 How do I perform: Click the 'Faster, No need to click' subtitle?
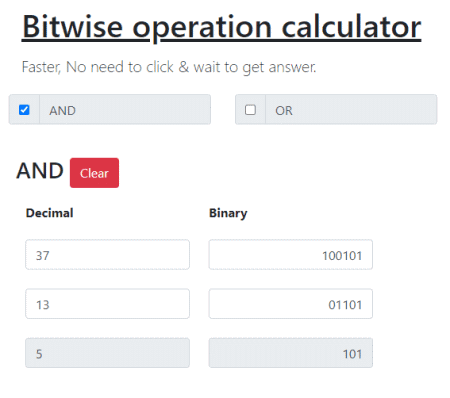pyautogui.click(x=169, y=67)
